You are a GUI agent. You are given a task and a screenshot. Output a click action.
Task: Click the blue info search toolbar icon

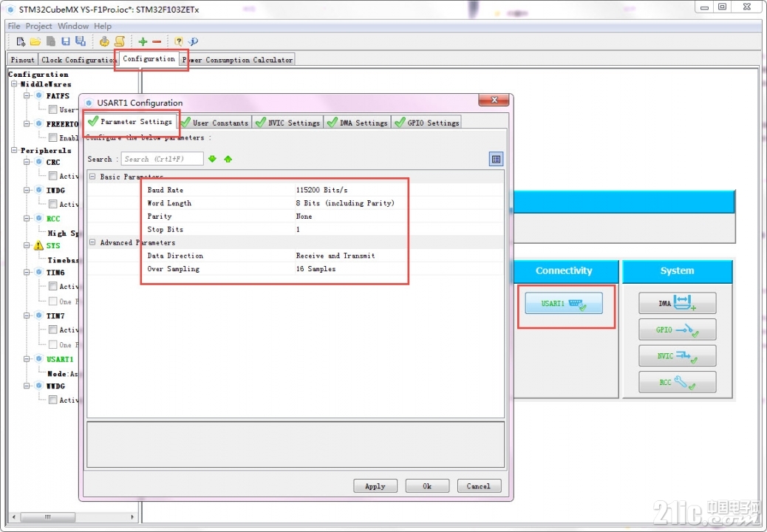[193, 41]
